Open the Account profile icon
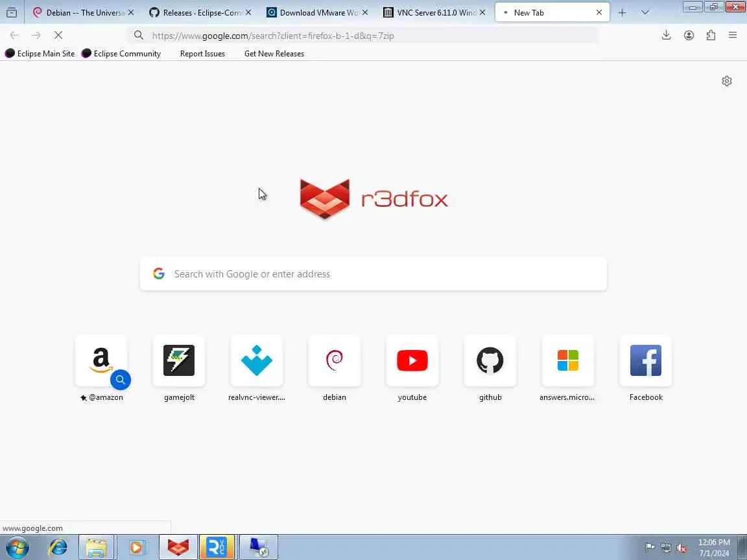 [x=689, y=35]
